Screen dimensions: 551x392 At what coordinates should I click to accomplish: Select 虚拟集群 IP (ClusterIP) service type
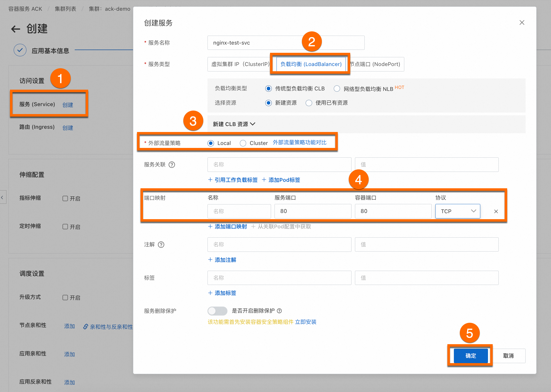click(x=241, y=64)
